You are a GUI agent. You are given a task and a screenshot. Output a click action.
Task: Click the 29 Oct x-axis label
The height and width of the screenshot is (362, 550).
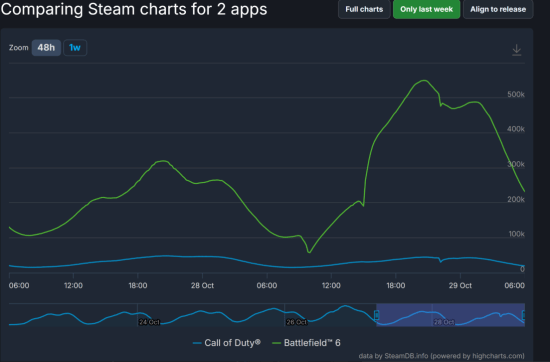coord(460,286)
